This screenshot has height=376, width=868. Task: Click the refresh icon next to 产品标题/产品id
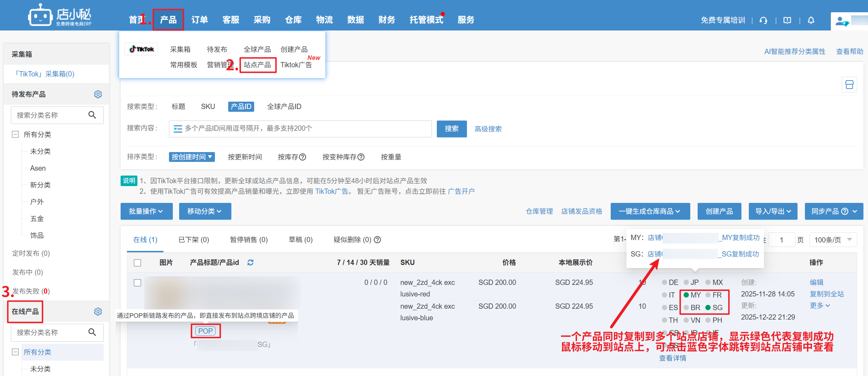[250, 262]
